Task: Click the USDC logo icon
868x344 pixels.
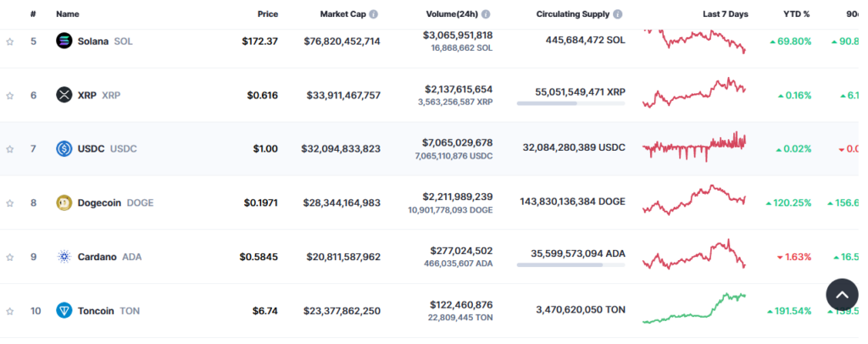Action: [x=64, y=149]
